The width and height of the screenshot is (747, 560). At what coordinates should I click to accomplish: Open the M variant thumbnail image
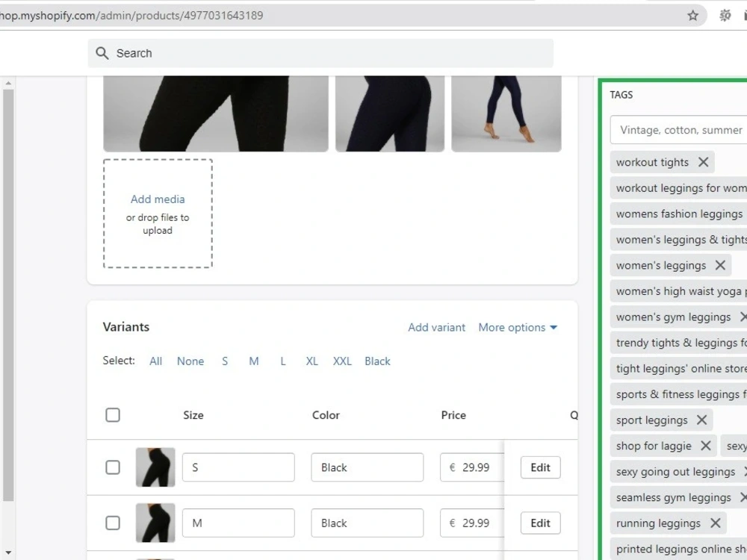click(155, 523)
